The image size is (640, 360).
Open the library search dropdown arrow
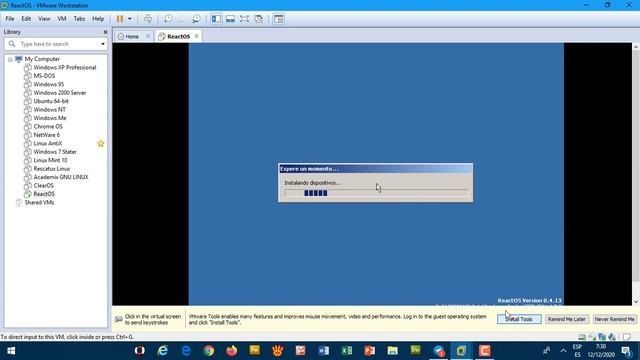click(x=103, y=44)
